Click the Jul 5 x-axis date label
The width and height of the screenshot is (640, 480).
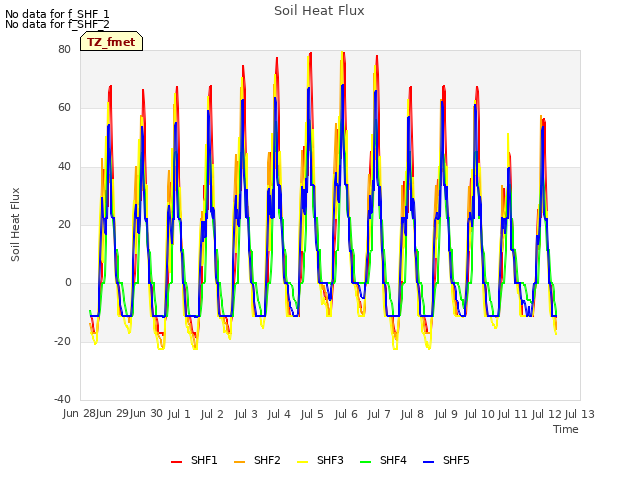point(312,414)
